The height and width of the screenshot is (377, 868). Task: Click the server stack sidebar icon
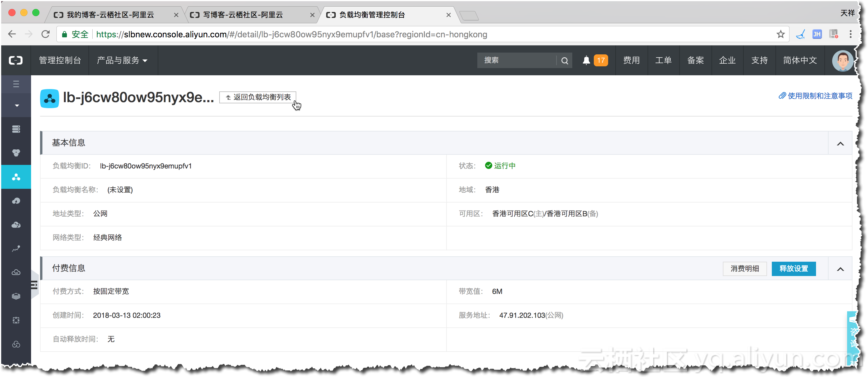tap(16, 129)
